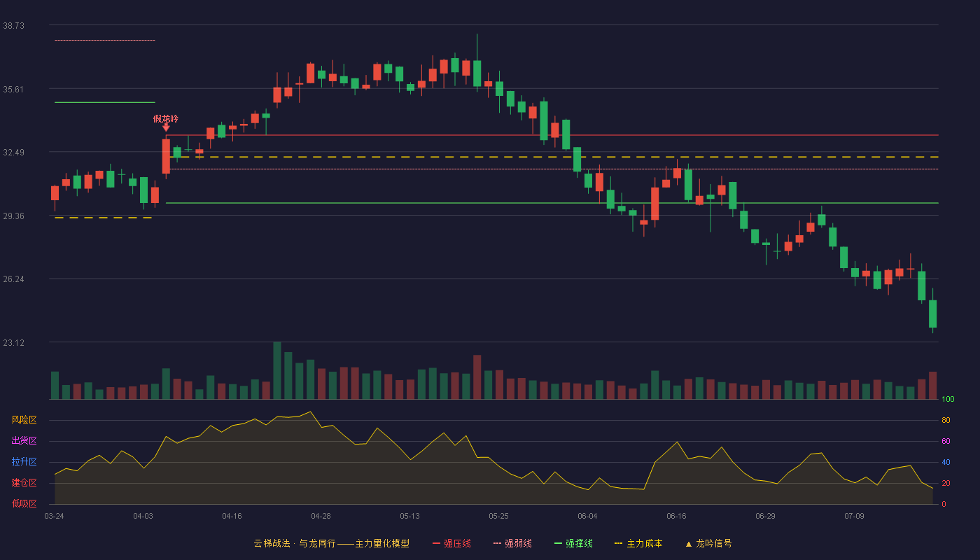Click the 03-24 date axis label

tap(54, 516)
